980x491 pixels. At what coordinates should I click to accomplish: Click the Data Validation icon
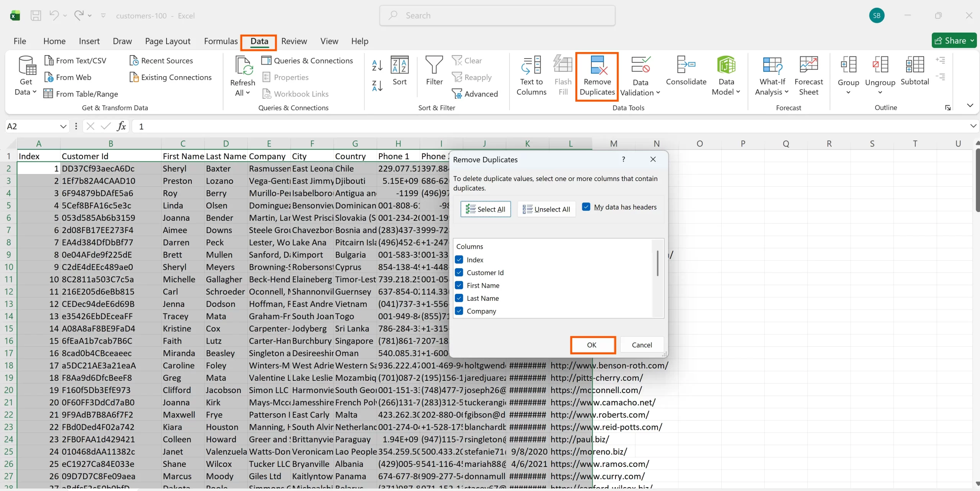(x=640, y=64)
